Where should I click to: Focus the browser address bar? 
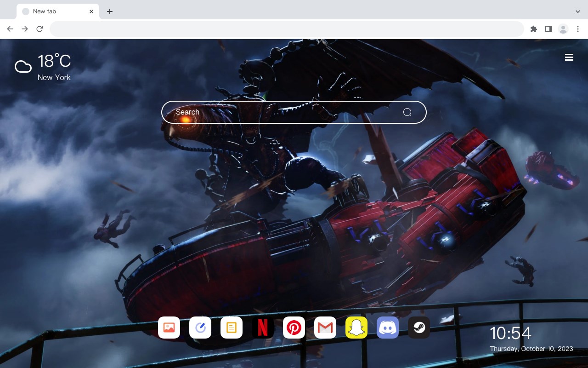pyautogui.click(x=287, y=29)
